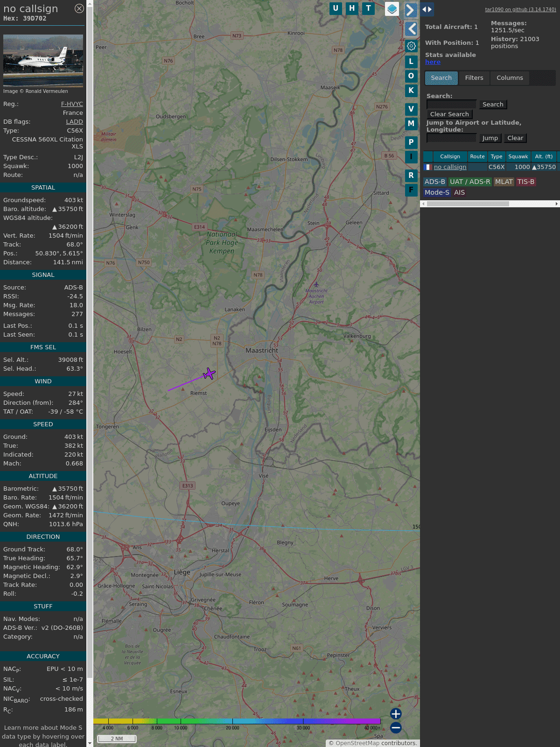Open the stats available here link
The image size is (560, 747).
433,62
